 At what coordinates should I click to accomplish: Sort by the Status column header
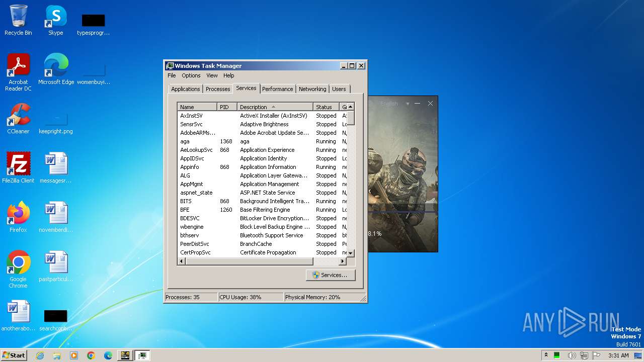click(x=326, y=107)
